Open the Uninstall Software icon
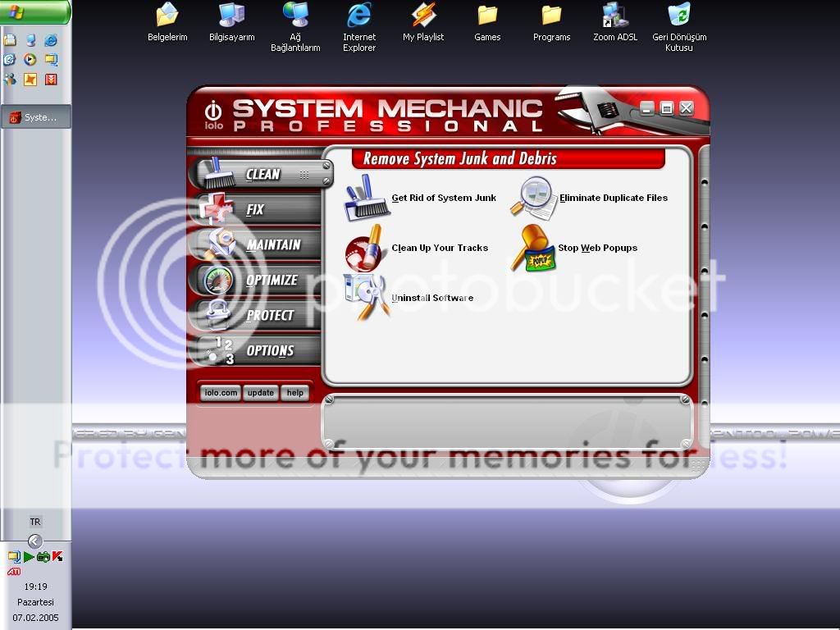Viewport: 840px width, 630px height. tap(366, 297)
